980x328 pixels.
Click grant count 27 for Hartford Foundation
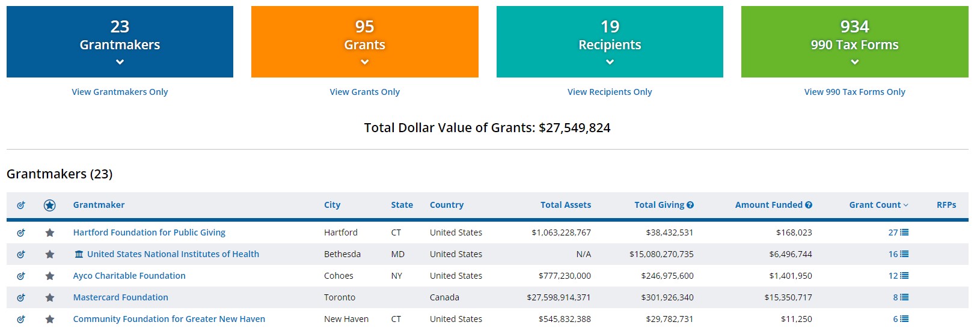tap(893, 232)
